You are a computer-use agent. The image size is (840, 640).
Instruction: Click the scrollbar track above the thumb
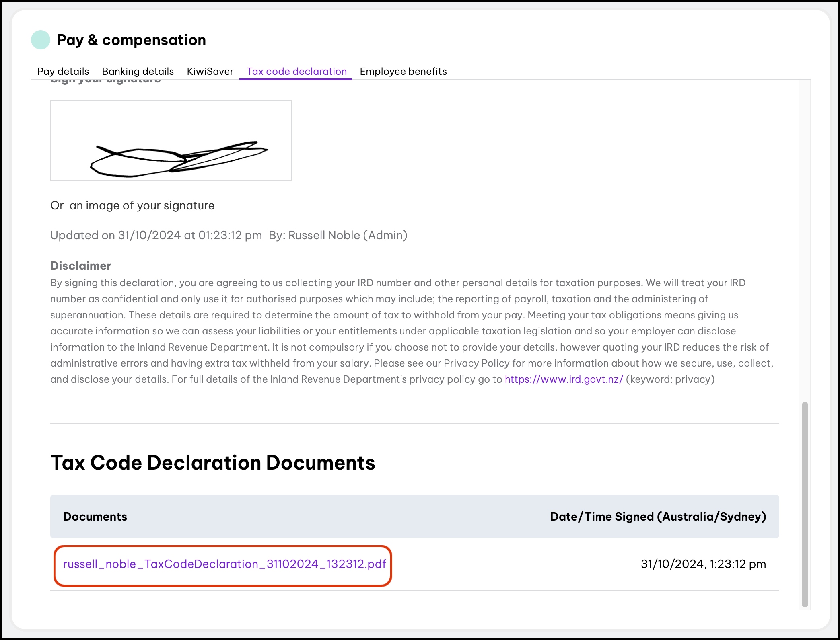pos(805,241)
